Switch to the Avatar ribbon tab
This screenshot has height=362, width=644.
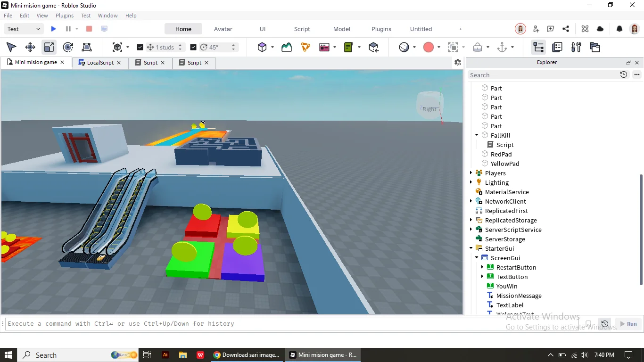point(223,29)
